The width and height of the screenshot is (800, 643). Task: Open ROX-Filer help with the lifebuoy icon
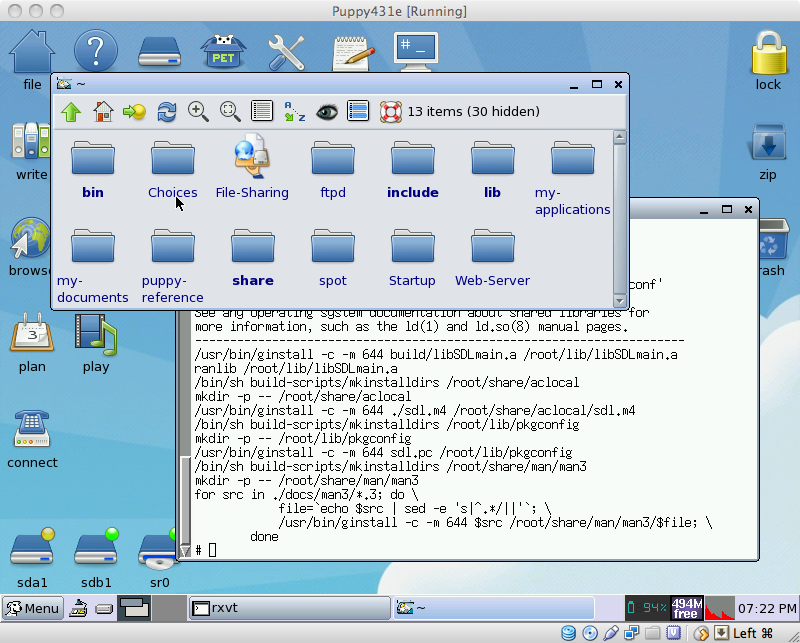point(390,111)
